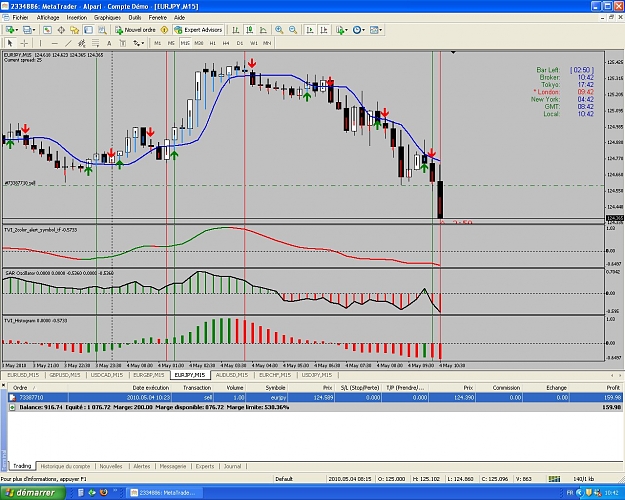Screen dimensions: 625x500
Task: Switch to EURUSD,M15 chart tab
Action: [23, 375]
